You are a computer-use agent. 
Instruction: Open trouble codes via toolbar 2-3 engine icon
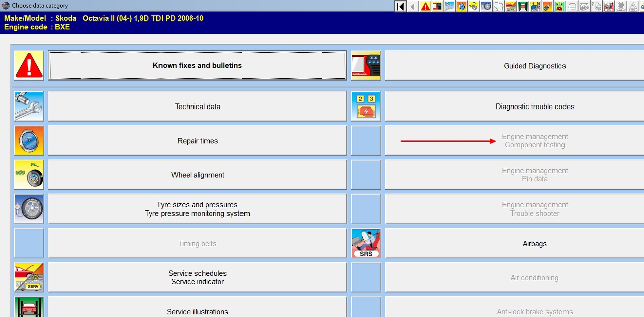point(560,6)
